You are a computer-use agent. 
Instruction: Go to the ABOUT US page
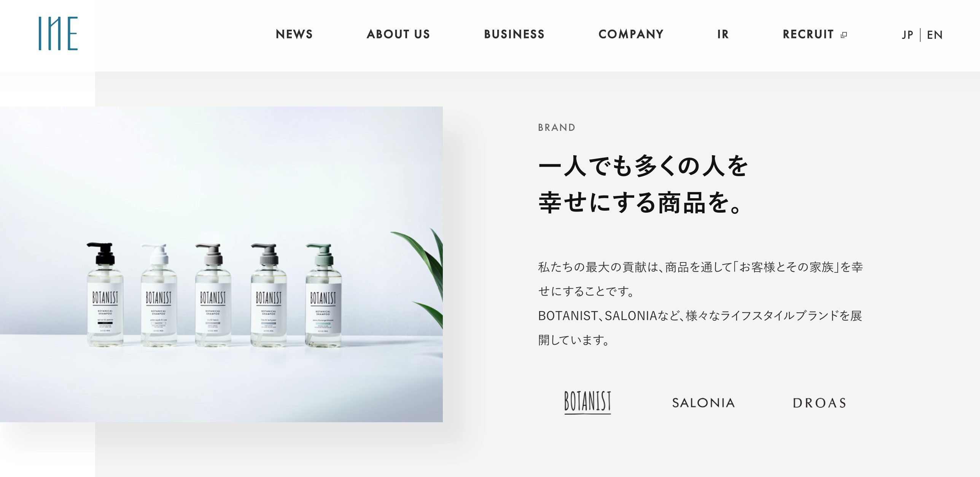[x=398, y=34]
